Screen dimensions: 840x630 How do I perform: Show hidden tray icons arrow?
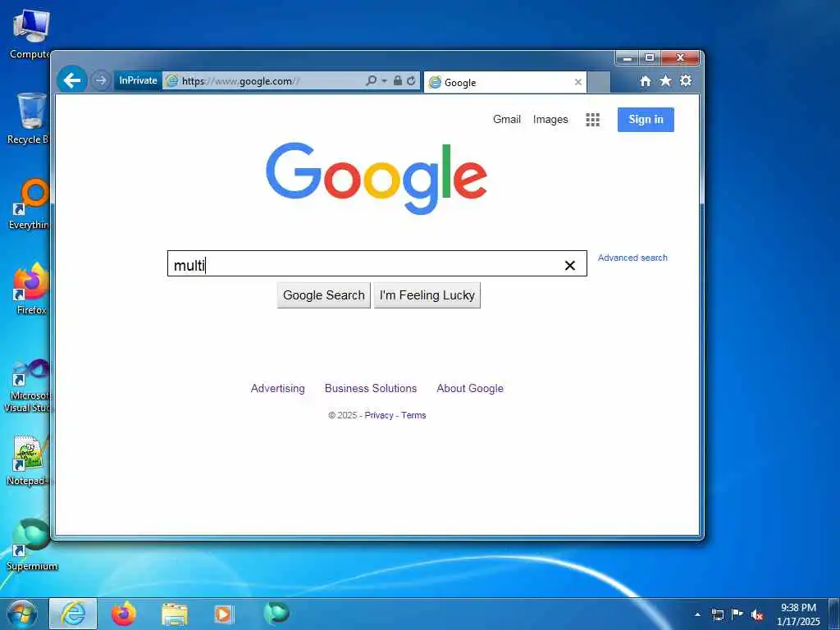point(697,614)
